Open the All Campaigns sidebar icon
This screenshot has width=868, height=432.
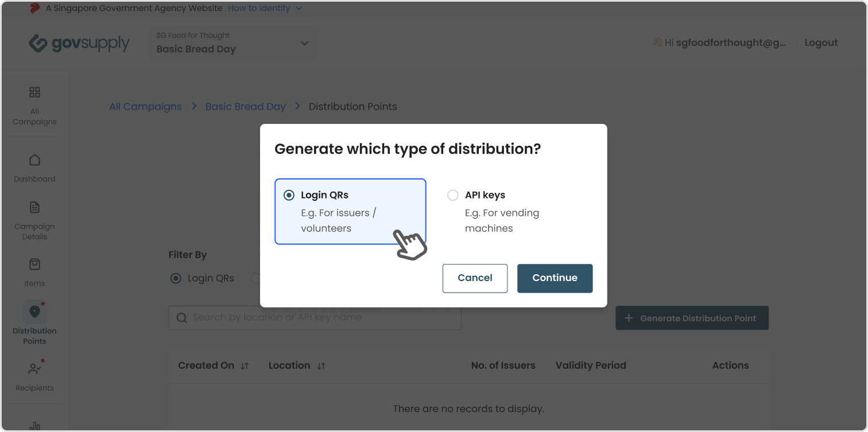coord(34,92)
